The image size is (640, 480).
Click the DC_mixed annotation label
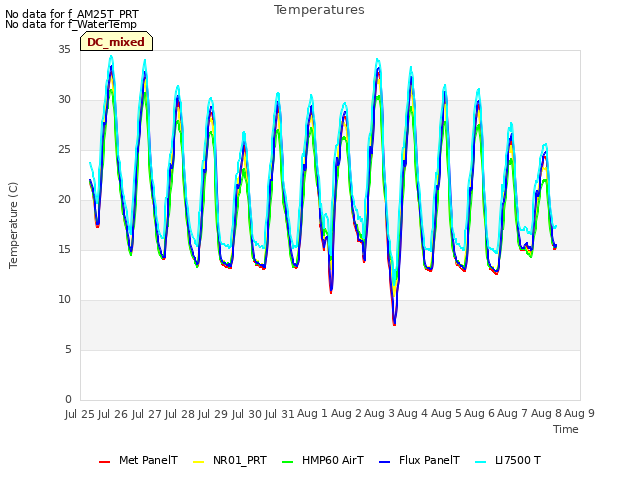click(x=116, y=42)
